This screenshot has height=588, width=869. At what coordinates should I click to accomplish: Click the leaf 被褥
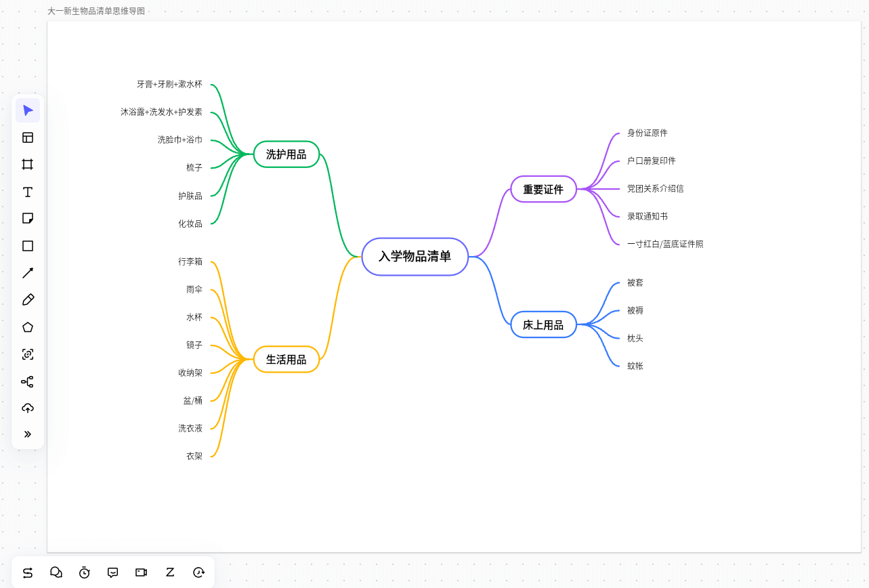pos(635,310)
